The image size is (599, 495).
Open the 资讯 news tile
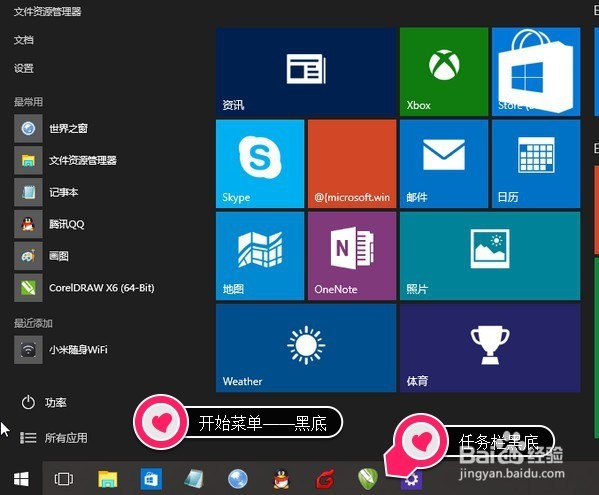pos(306,71)
